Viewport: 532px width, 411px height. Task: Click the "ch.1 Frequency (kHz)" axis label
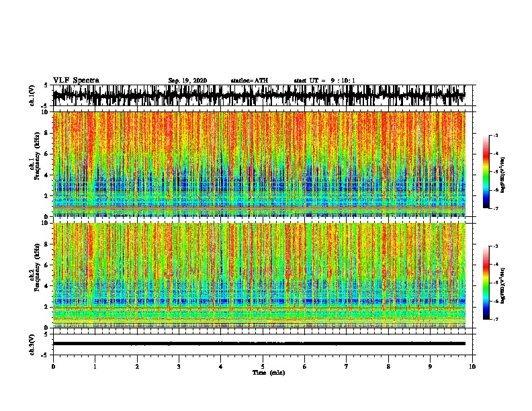pyautogui.click(x=34, y=156)
